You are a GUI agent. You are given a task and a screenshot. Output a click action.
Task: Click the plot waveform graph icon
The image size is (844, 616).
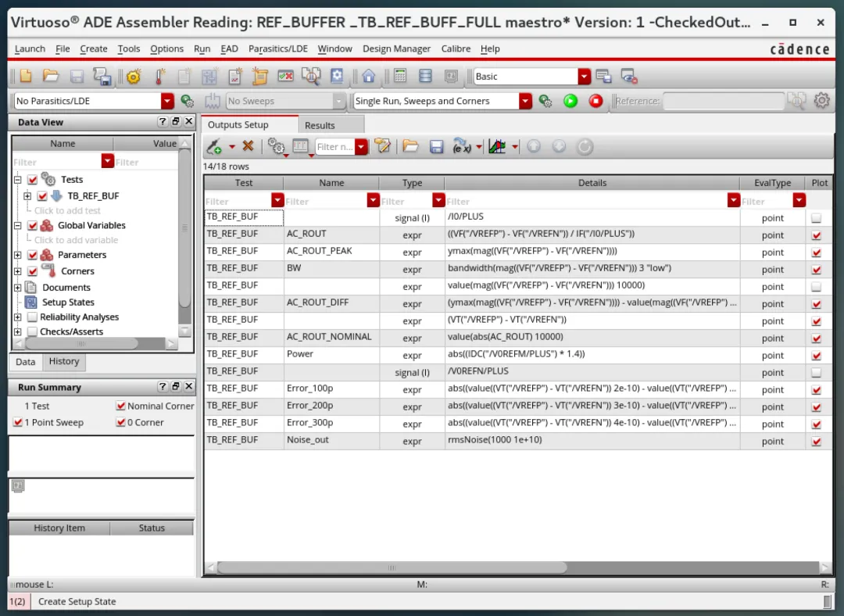497,146
